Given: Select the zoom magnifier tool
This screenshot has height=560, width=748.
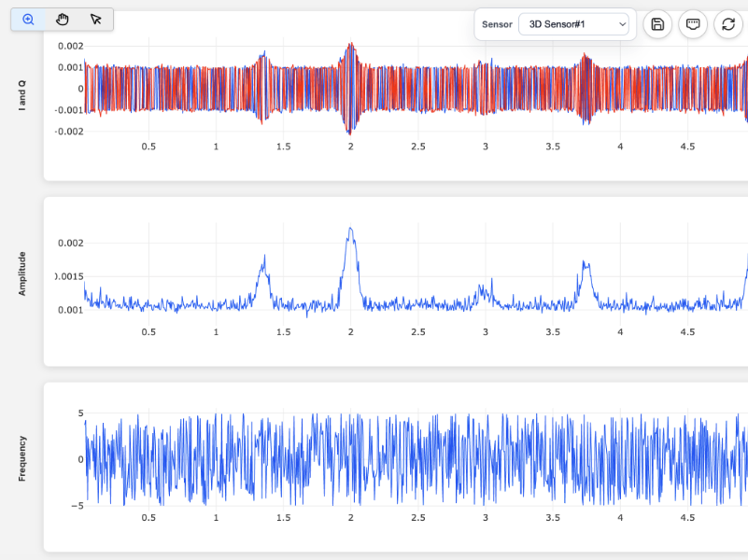Looking at the screenshot, I should coord(28,20).
